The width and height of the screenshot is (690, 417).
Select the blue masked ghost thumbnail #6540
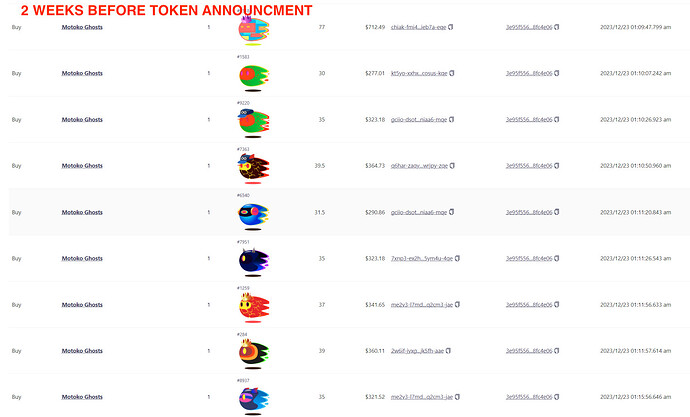tap(253, 216)
